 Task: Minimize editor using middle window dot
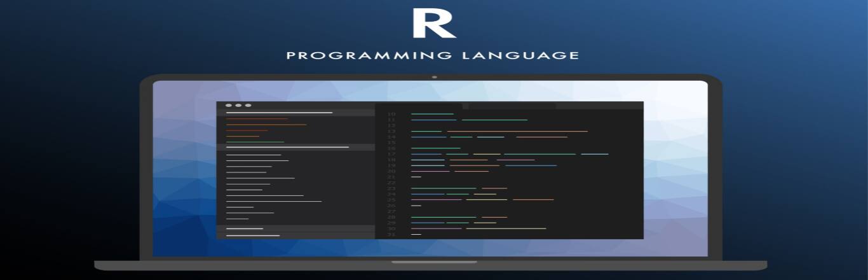(238, 105)
